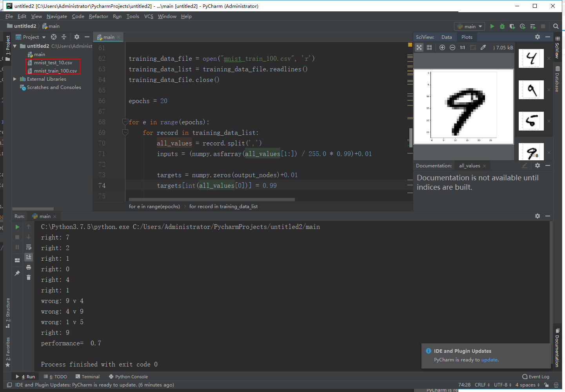Toggle the grid overlay in SciView
Screen dimensions: 565x392
coord(429,47)
